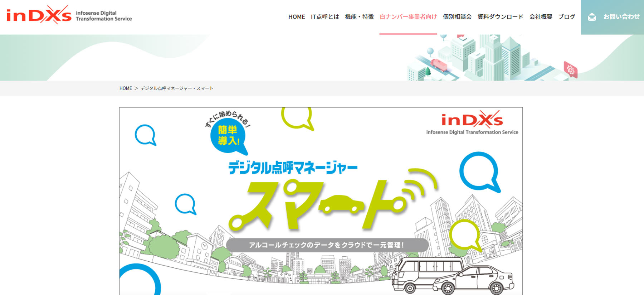Go to 資料ダウンロード
The image size is (644, 295).
pyautogui.click(x=500, y=17)
